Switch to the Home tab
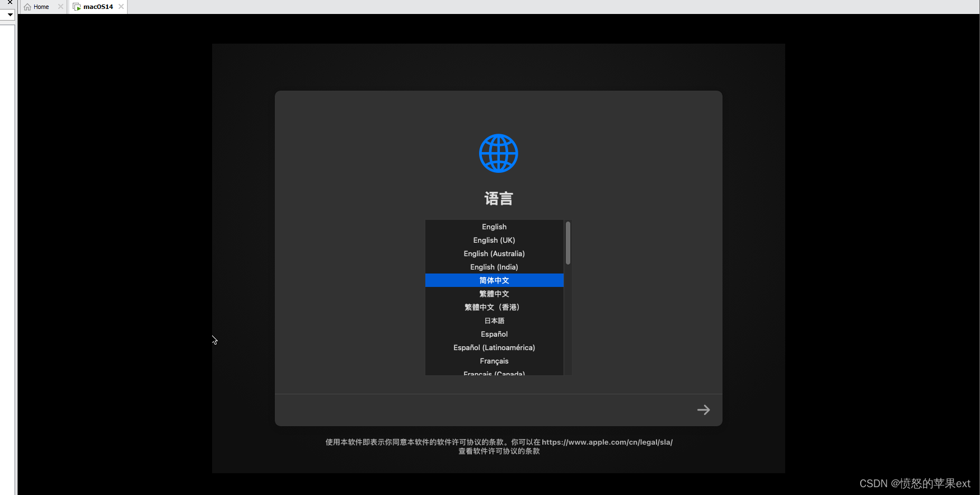This screenshot has height=495, width=980. coord(43,7)
